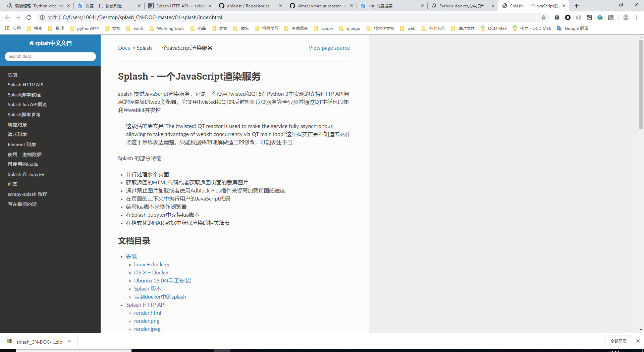644x352 pixels.
Task: Open site information in the address bar
Action: coord(42,17)
